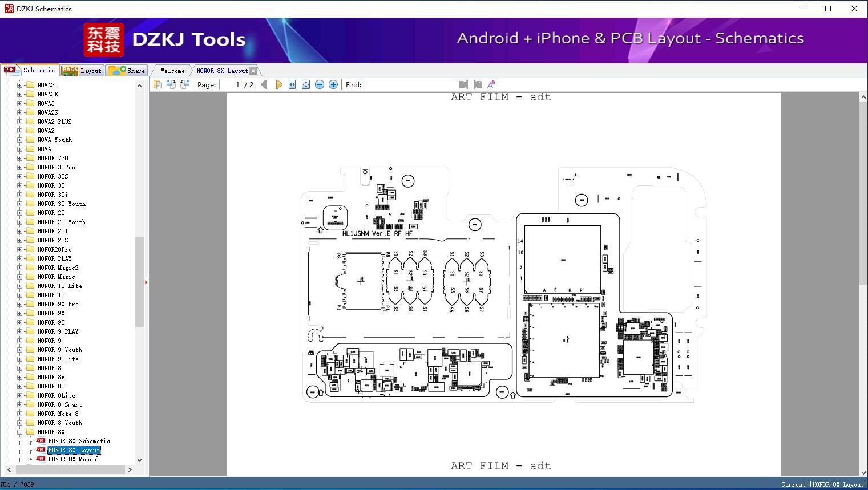Select the HONOR 8 Youth tree item
This screenshot has height=490, width=868.
point(60,423)
